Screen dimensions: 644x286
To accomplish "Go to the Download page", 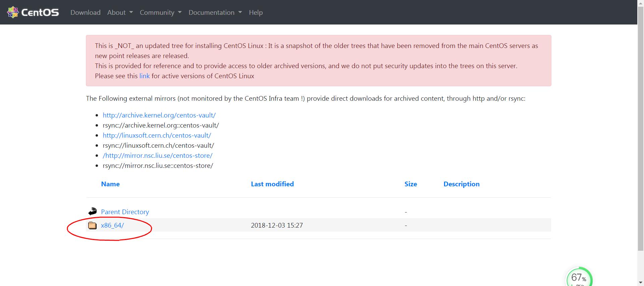I will click(85, 12).
